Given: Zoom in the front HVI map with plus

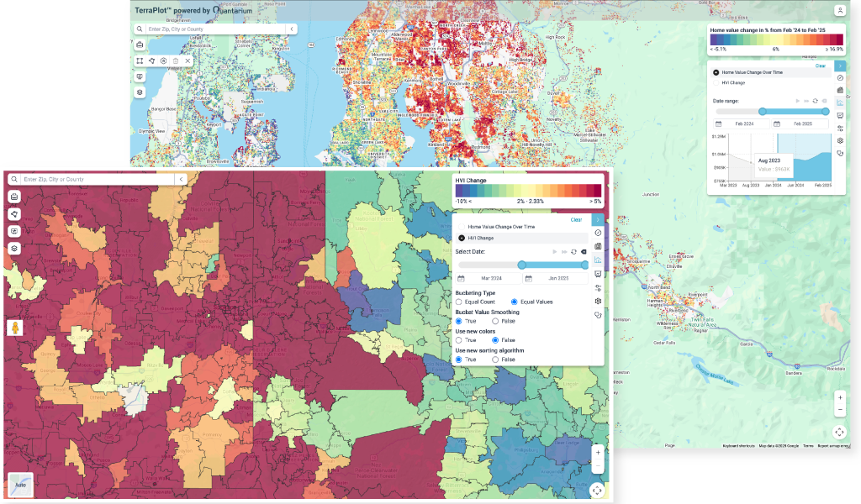Looking at the screenshot, I should (x=598, y=453).
